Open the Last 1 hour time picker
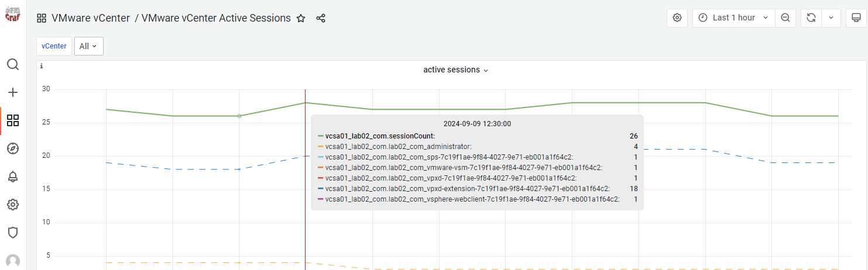868x270 pixels. pos(734,18)
